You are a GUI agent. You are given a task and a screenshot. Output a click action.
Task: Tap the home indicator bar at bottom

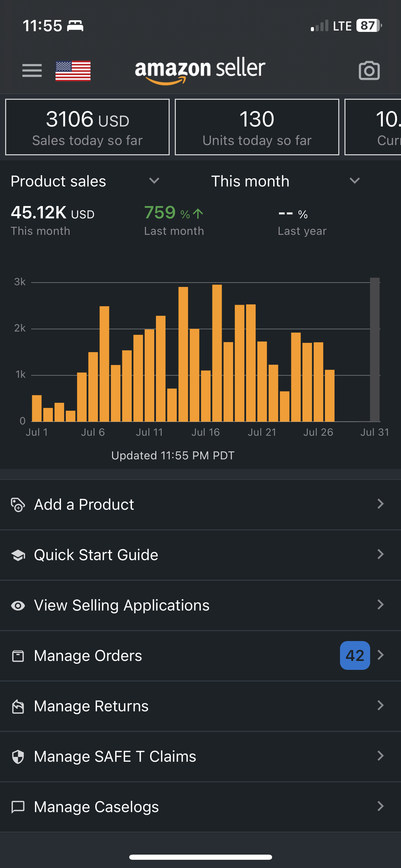pos(200,857)
